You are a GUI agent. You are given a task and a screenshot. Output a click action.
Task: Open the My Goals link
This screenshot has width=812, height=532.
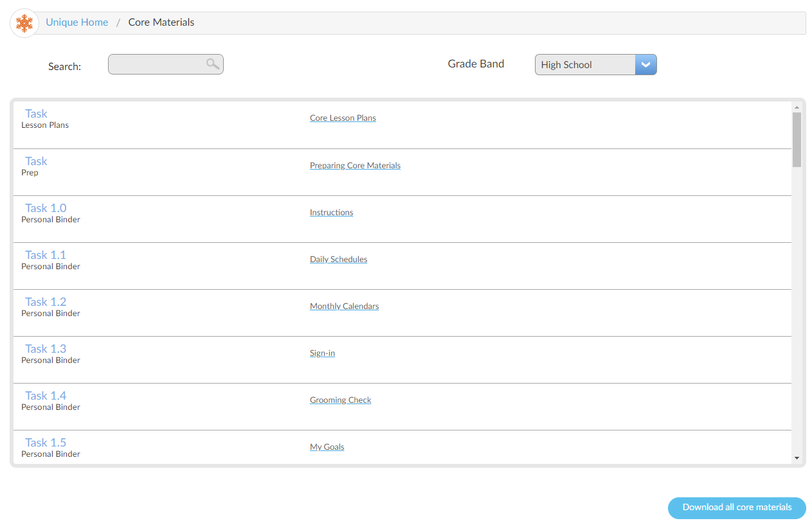coord(327,447)
